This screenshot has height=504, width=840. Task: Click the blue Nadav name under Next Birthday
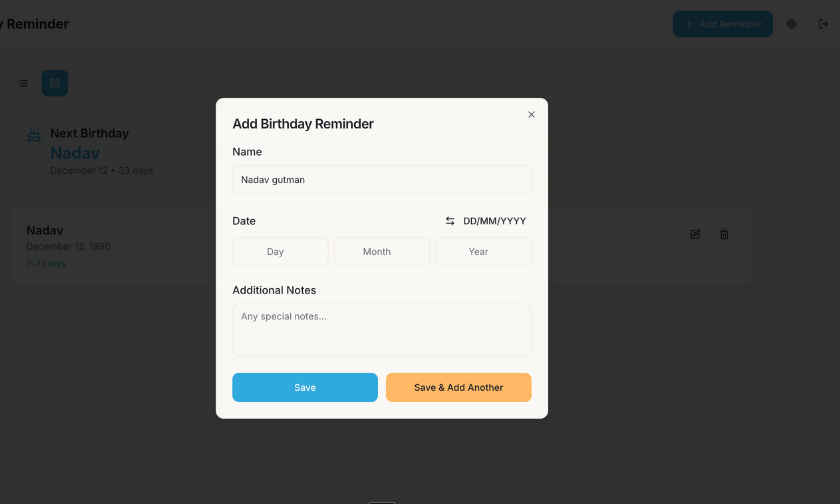75,153
